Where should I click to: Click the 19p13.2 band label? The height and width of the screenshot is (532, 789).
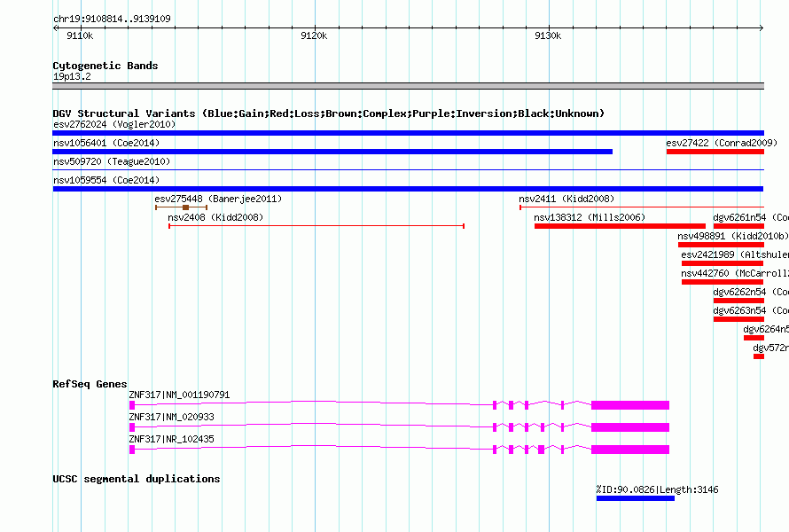click(72, 76)
